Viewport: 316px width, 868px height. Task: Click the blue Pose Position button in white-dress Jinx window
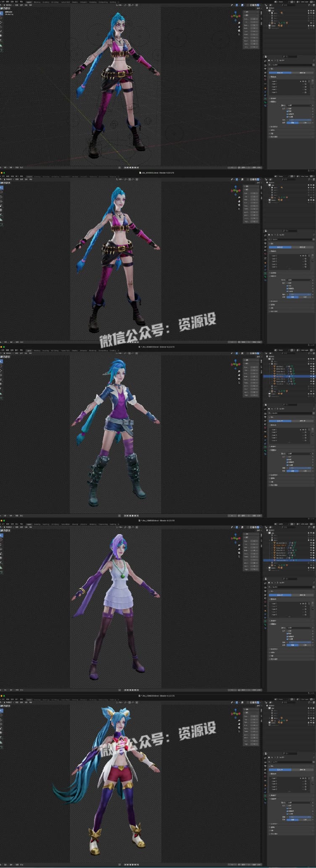pos(280,595)
